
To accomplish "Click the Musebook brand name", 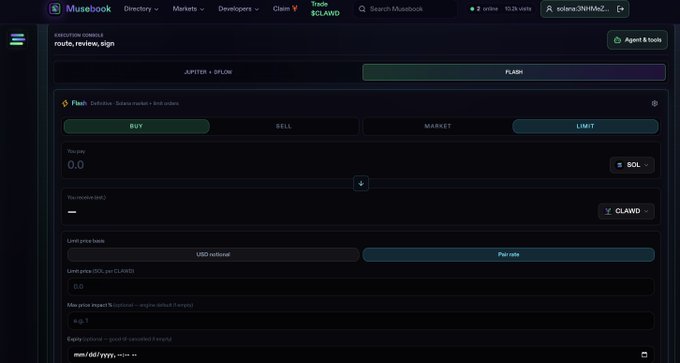I will point(88,9).
